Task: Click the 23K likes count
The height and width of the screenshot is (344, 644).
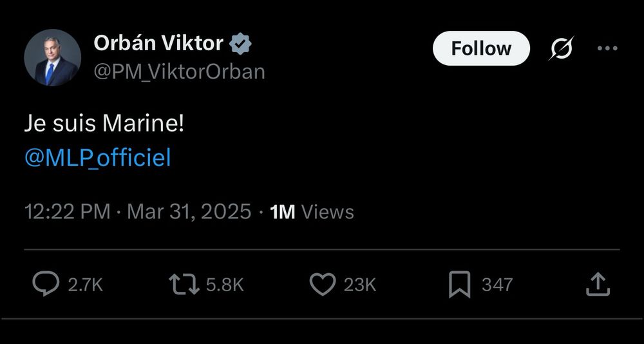Action: click(x=359, y=285)
